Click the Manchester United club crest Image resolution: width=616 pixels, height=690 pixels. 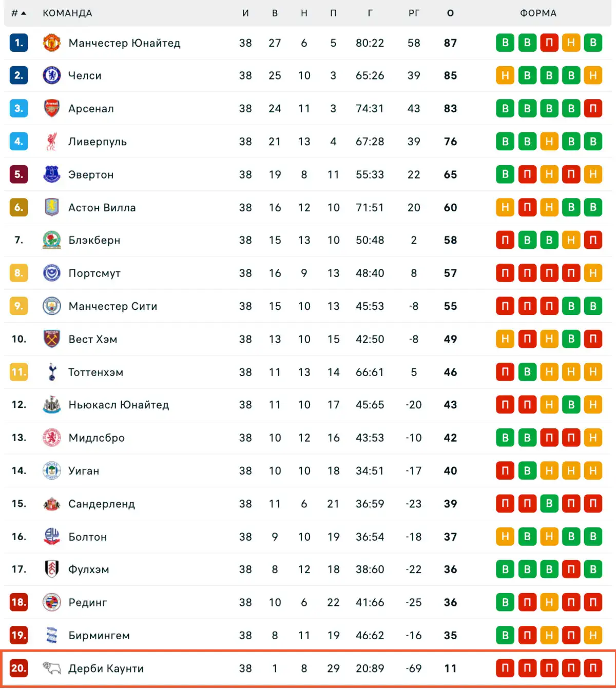[52, 43]
